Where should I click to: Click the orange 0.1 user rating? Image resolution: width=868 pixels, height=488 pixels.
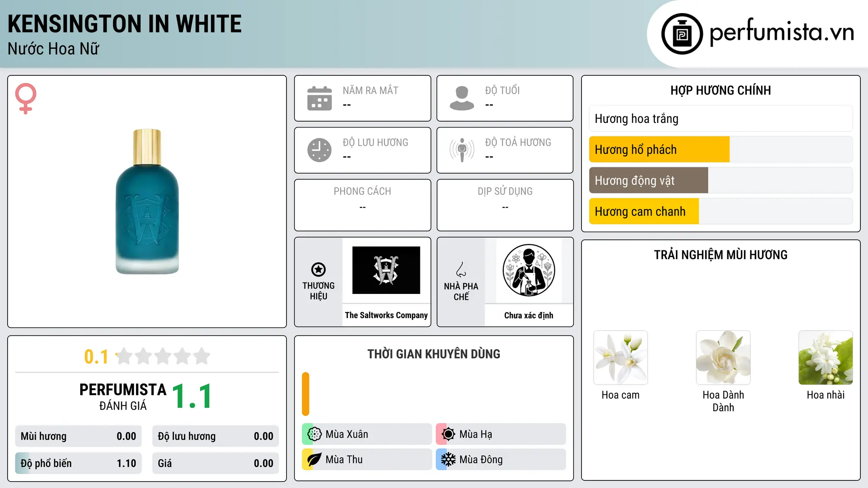(x=96, y=357)
